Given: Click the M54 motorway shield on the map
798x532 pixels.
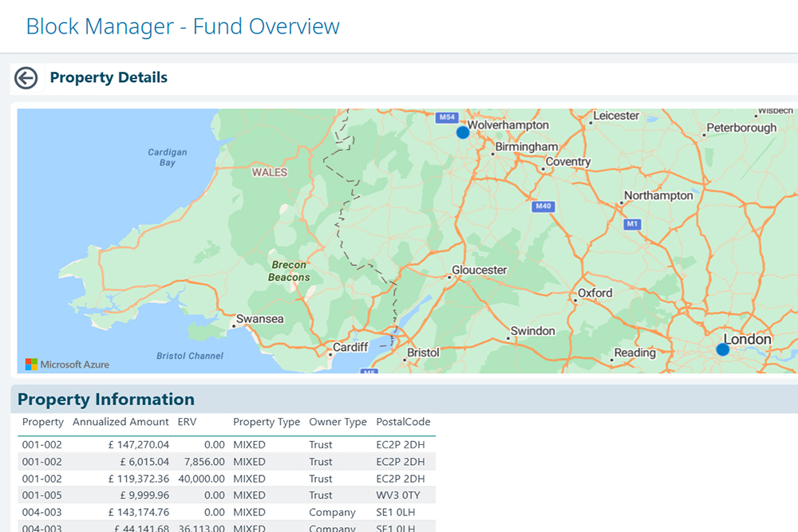Looking at the screenshot, I should click(446, 118).
